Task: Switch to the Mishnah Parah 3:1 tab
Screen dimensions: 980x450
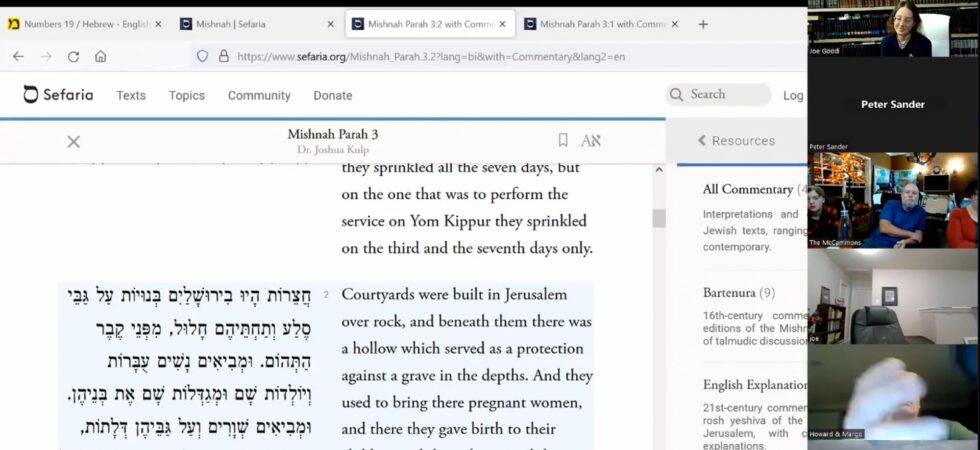Action: 595,24
